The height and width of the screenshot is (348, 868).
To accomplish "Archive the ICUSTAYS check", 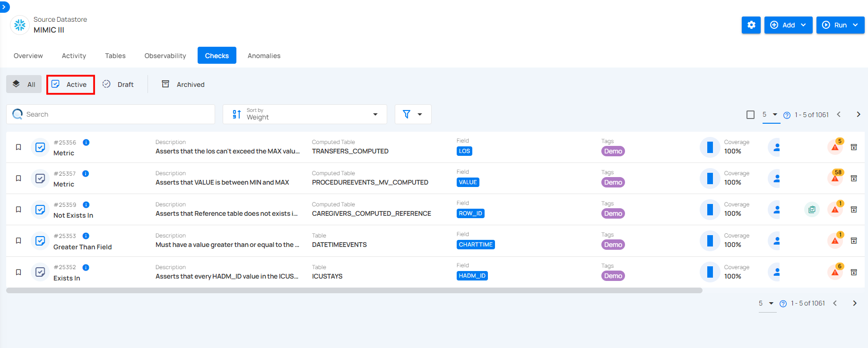I will click(854, 272).
